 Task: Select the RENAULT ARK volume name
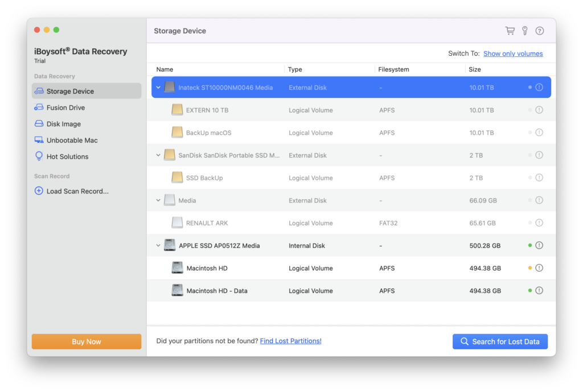point(207,223)
